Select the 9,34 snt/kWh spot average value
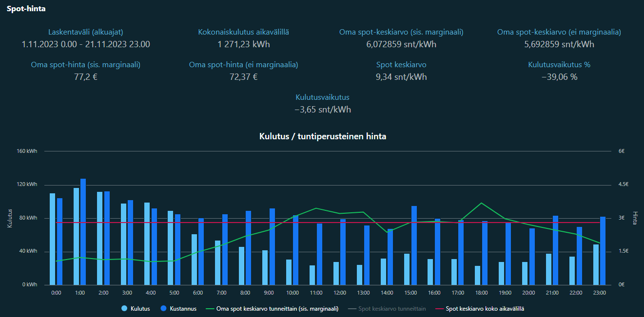Image resolution: width=644 pixels, height=317 pixels. pyautogui.click(x=401, y=77)
